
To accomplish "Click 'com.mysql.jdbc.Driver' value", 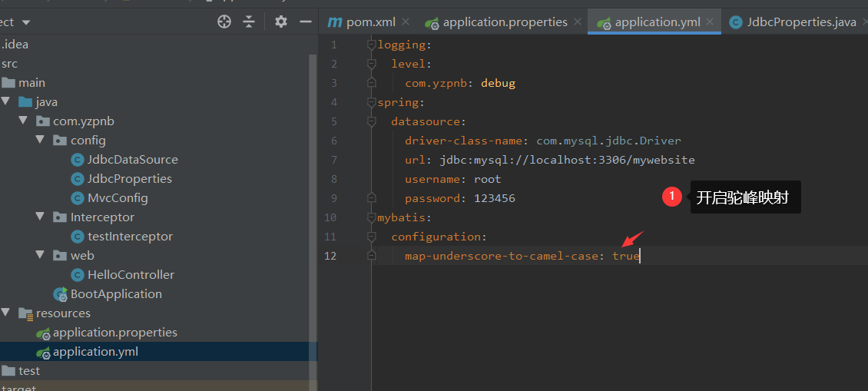I will tap(609, 141).
